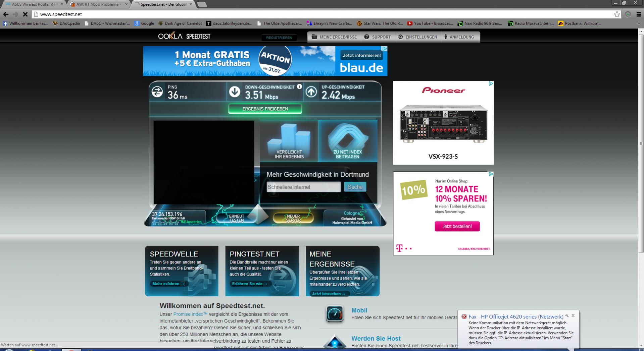Close the HP Officejet fax notification
The width and height of the screenshot is (644, 351).
click(x=573, y=315)
